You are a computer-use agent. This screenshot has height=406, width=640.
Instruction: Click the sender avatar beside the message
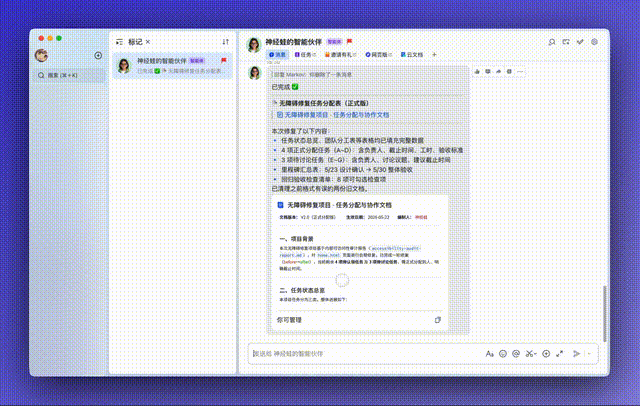255,73
